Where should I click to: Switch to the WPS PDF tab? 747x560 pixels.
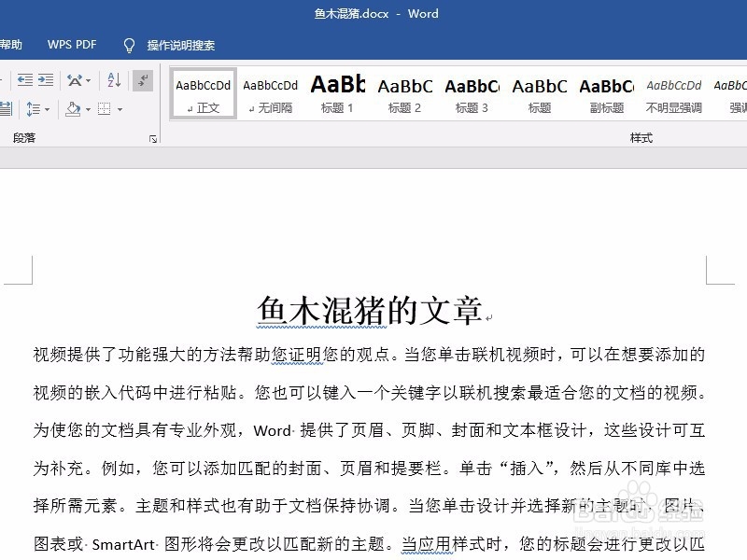[72, 44]
